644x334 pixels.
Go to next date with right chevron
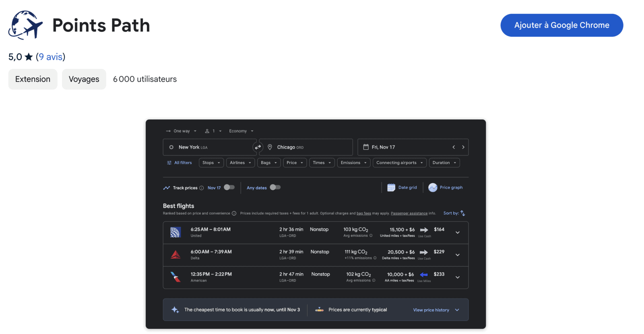pos(463,147)
